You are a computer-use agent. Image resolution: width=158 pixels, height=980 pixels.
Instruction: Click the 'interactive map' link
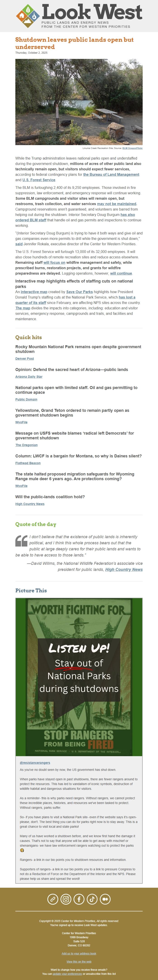click(34, 292)
